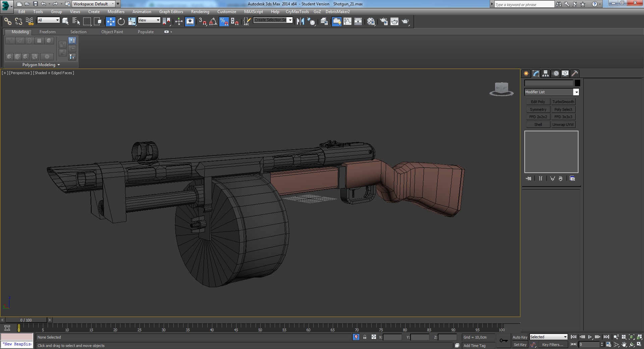Click the Symmetry modifier button
The image size is (644, 349).
click(x=538, y=109)
